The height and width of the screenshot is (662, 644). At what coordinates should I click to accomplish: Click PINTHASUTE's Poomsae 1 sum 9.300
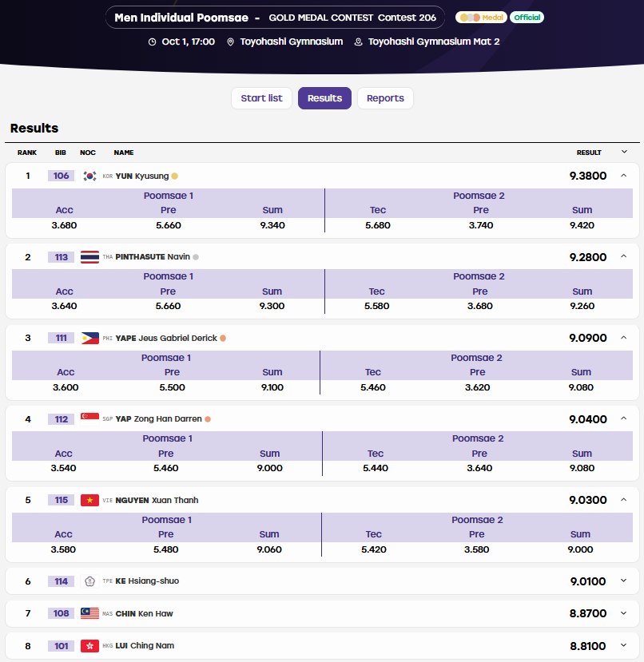pos(272,306)
